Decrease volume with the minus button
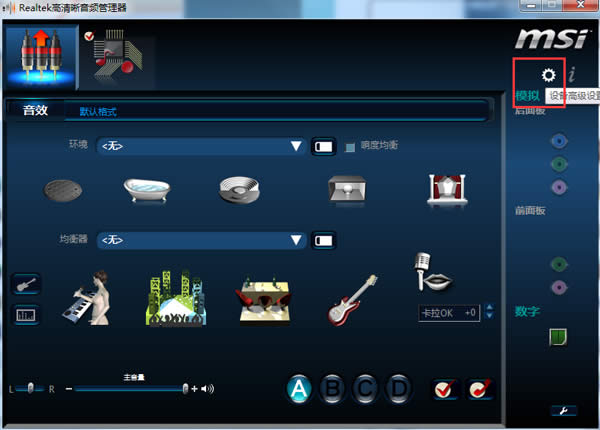Screen dimensions: 600x430 (x=68, y=389)
